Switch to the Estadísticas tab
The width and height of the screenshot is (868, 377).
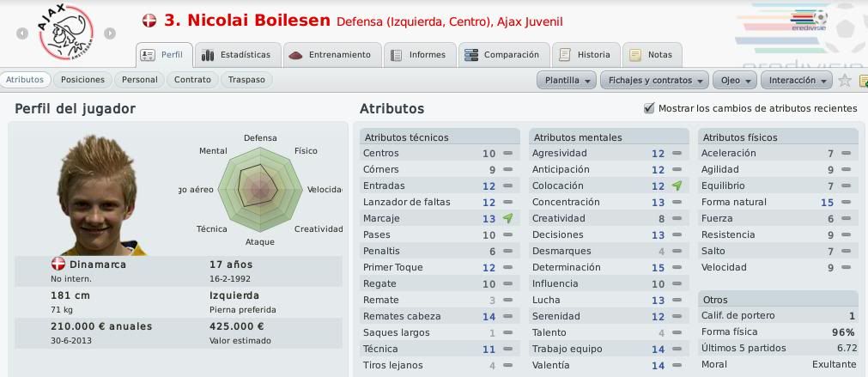point(238,55)
